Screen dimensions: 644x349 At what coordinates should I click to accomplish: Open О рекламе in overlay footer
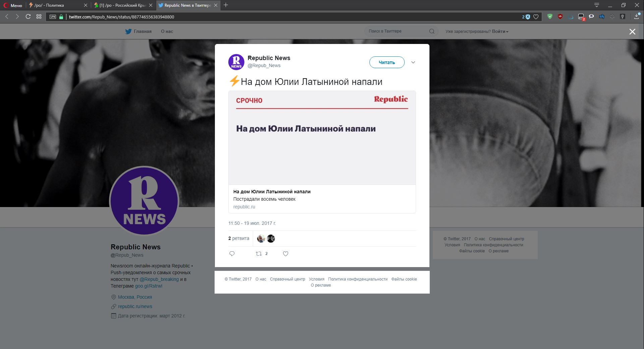pos(321,285)
